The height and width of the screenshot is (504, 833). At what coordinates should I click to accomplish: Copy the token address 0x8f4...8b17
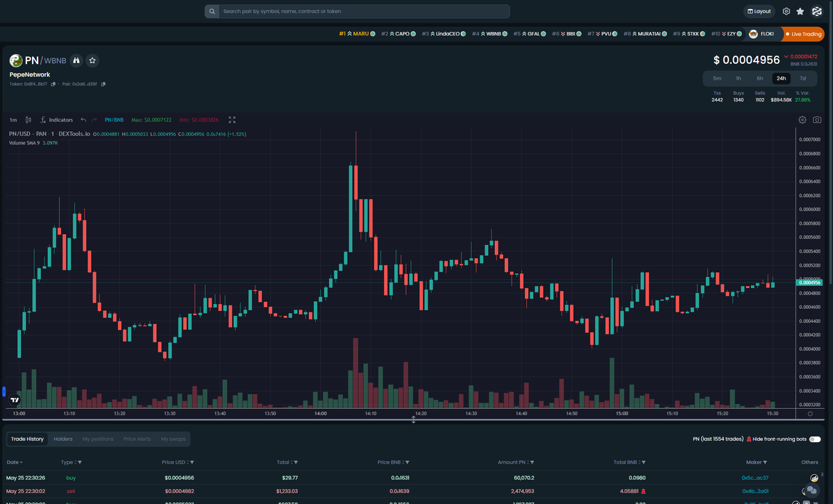tap(53, 84)
